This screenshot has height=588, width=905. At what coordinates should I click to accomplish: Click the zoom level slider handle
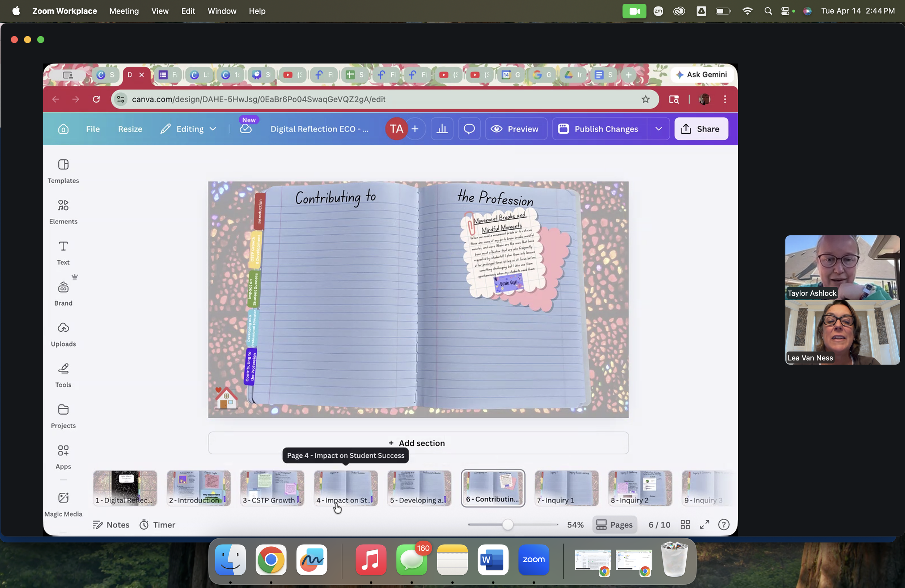(507, 525)
